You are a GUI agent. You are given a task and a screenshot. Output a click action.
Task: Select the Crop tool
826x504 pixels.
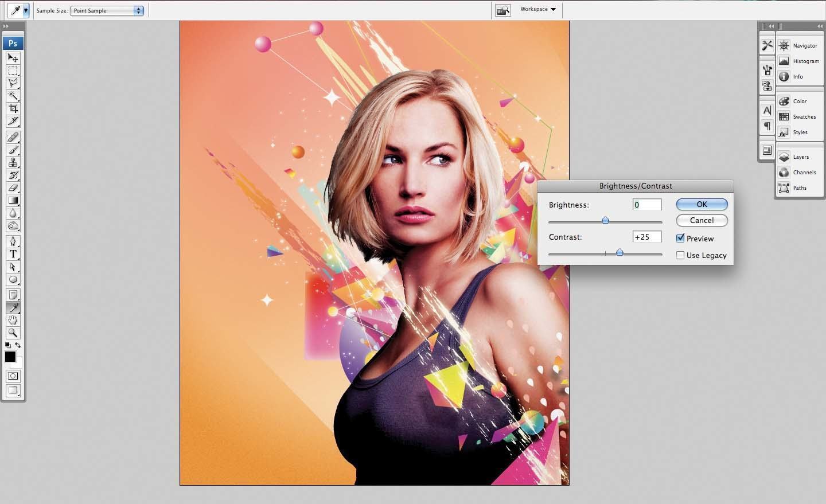[13, 108]
